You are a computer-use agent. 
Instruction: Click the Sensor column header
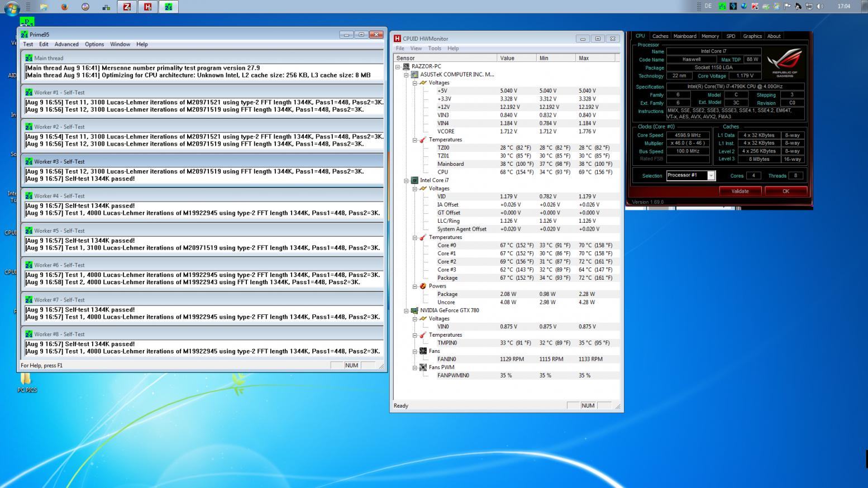coord(445,58)
